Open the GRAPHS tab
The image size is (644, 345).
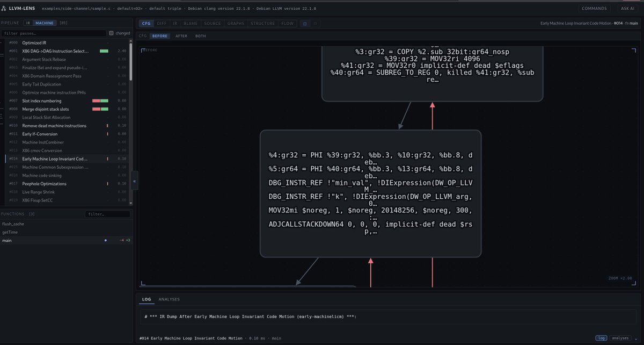point(236,24)
